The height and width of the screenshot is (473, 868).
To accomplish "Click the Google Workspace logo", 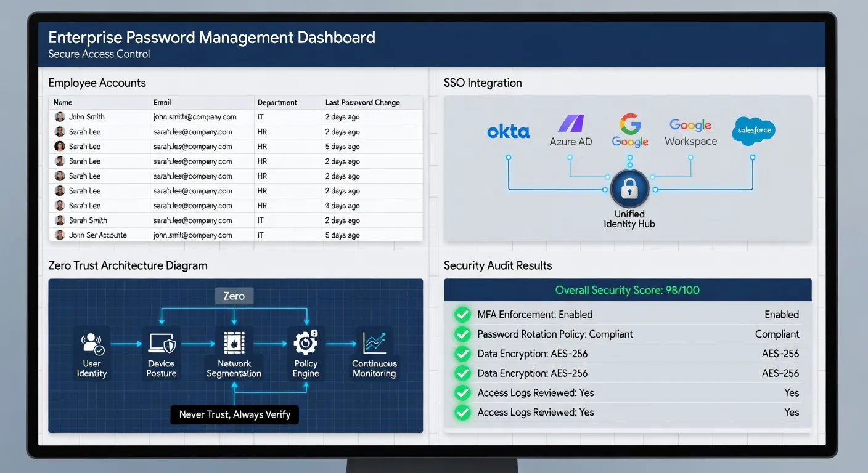I will 690,132.
